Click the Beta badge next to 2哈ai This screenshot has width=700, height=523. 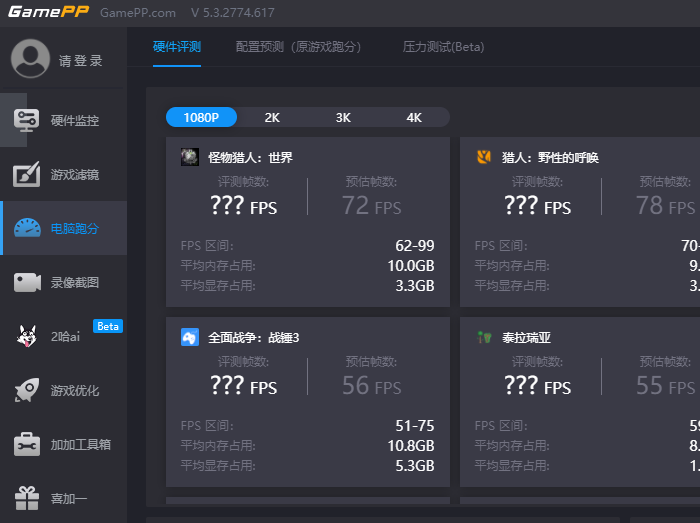(108, 326)
